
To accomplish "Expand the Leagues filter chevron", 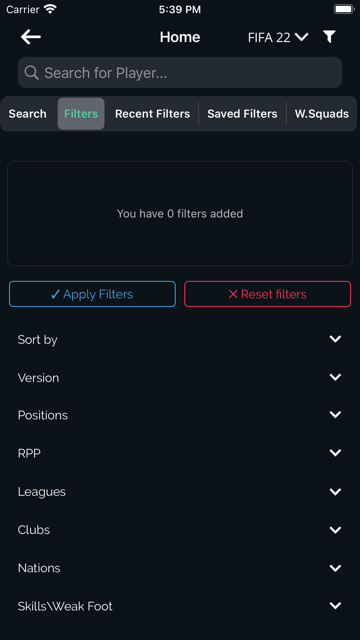I will pos(335,492).
